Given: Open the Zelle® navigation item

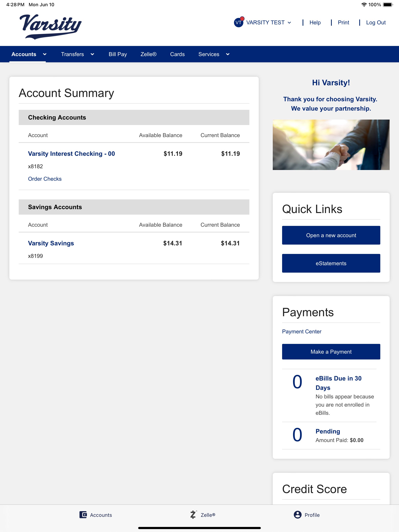Looking at the screenshot, I should tap(148, 54).
